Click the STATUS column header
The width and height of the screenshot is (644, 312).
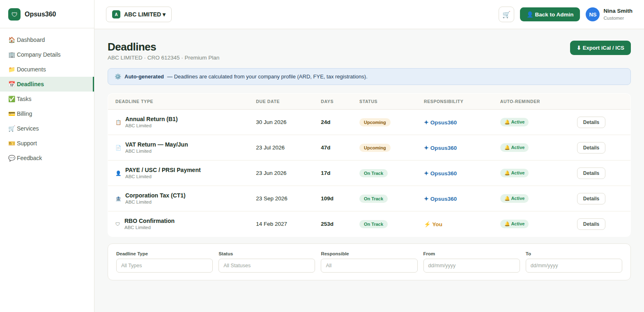(368, 101)
